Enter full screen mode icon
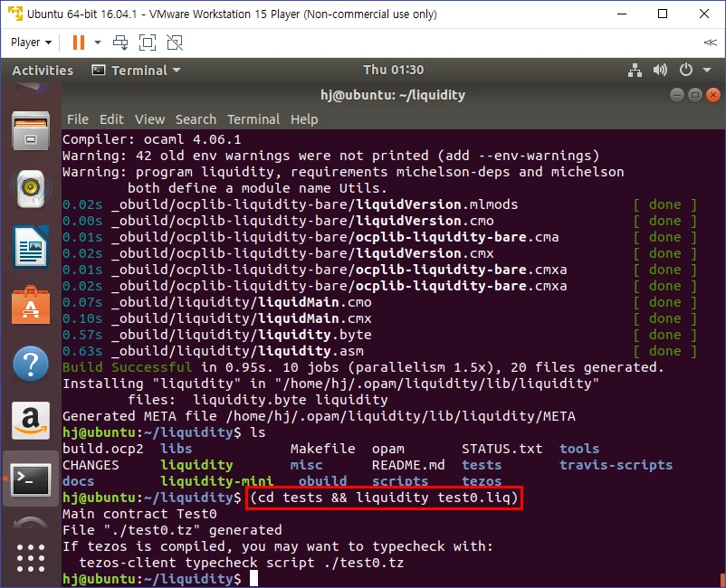 [x=148, y=43]
